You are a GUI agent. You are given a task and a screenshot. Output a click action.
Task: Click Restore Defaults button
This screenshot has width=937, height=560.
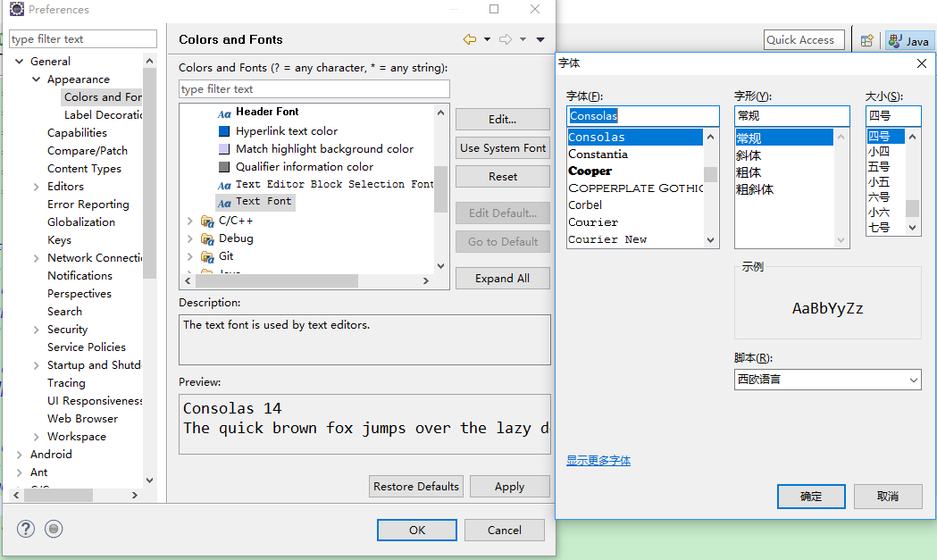[x=416, y=486]
